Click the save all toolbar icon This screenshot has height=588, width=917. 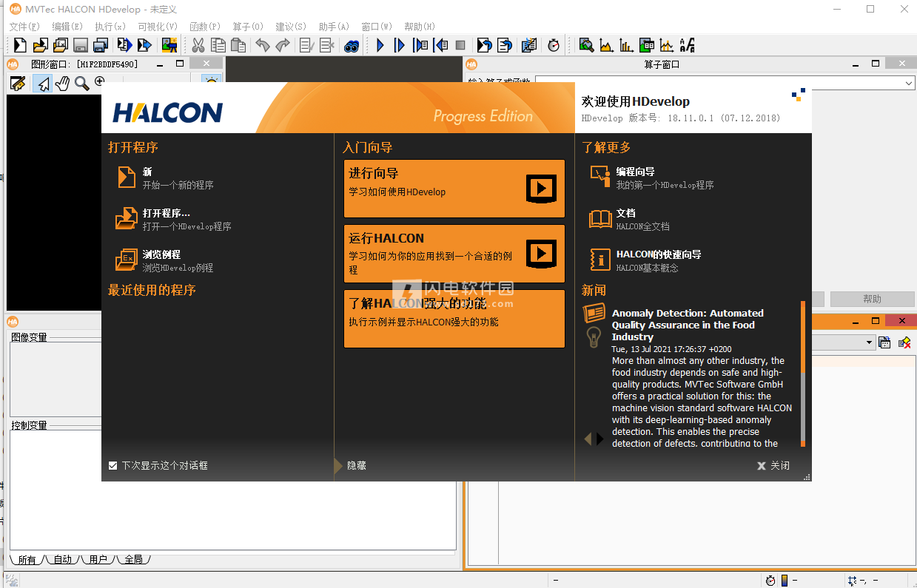pyautogui.click(x=101, y=45)
